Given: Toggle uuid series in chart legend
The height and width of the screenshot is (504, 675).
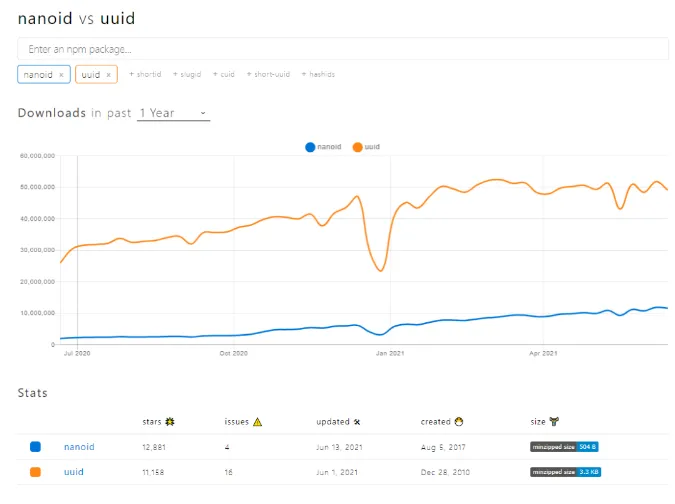Looking at the screenshot, I should point(366,147).
